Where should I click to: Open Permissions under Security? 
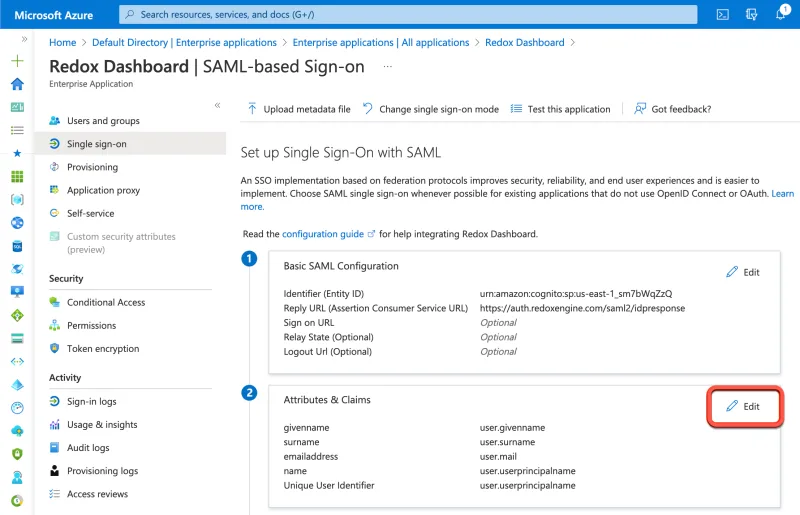91,326
